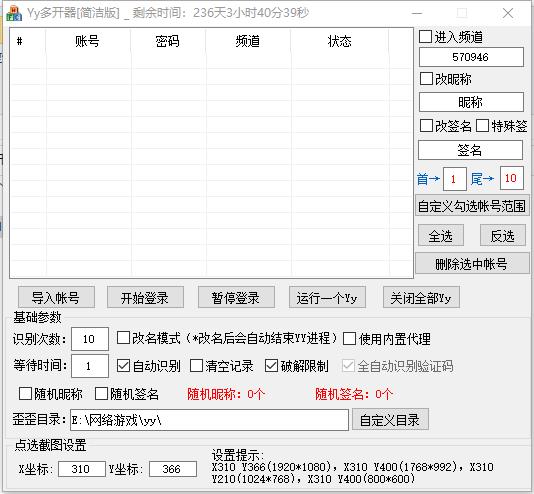Click the 账号 column header
Image resolution: width=534 pixels, height=494 pixels.
88,41
